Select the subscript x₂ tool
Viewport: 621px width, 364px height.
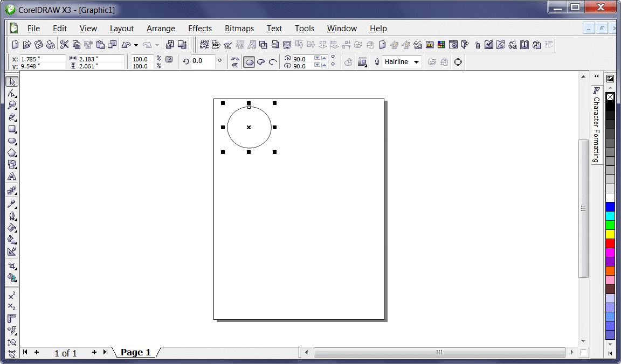click(x=12, y=307)
